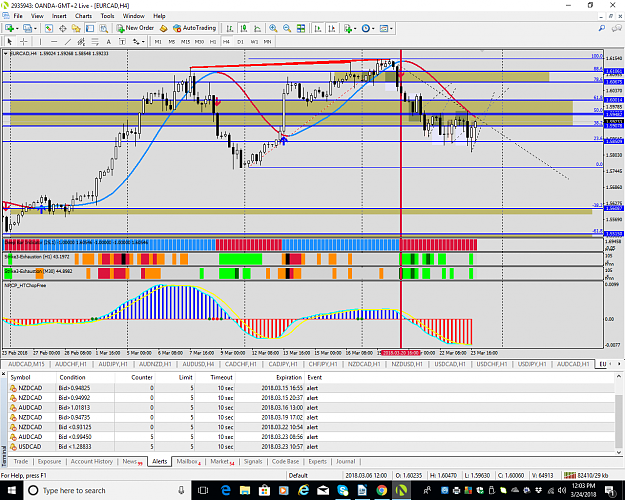Screen dimensions: 625x500
Task: Switch to line chart display
Action: (x=257, y=28)
